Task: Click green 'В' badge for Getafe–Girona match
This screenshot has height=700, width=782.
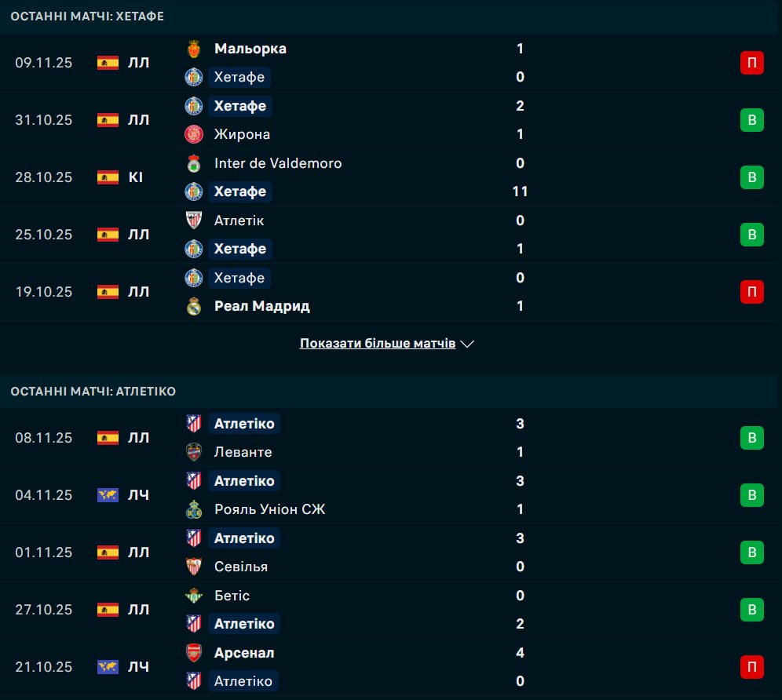Action: coord(751,120)
